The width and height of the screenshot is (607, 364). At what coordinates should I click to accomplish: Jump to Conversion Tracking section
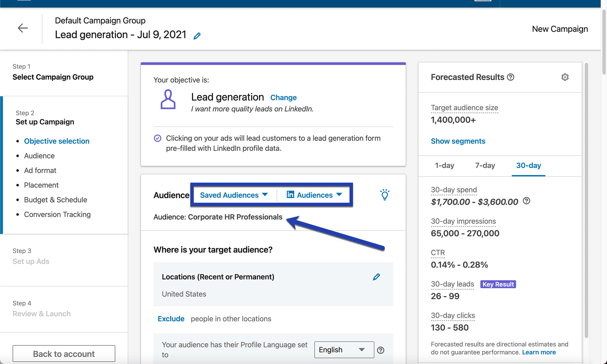tap(57, 215)
